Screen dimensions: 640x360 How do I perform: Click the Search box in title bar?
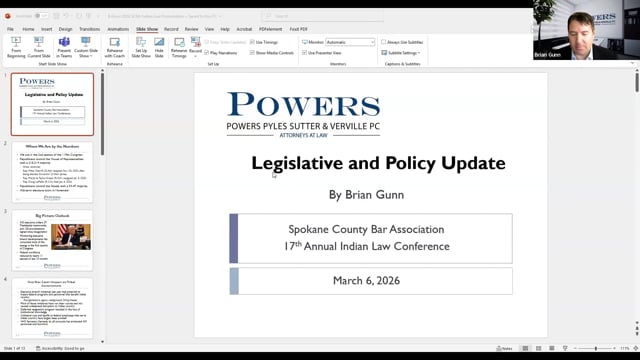[x=322, y=16]
